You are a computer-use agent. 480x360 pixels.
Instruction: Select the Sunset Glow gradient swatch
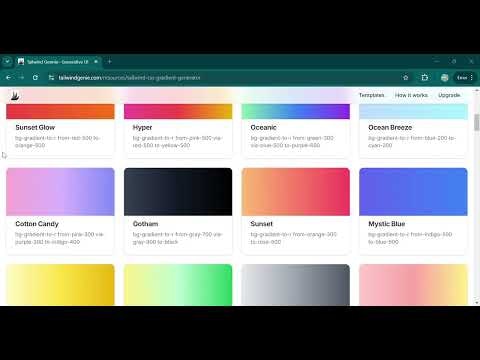click(x=60, y=111)
